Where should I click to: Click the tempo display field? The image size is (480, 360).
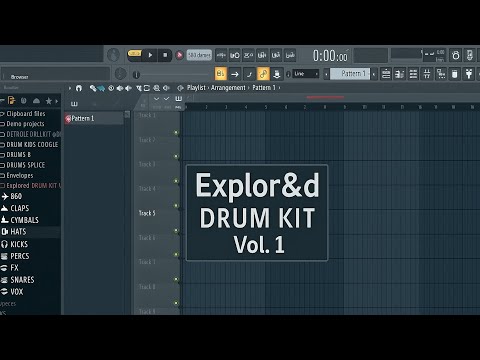199,55
